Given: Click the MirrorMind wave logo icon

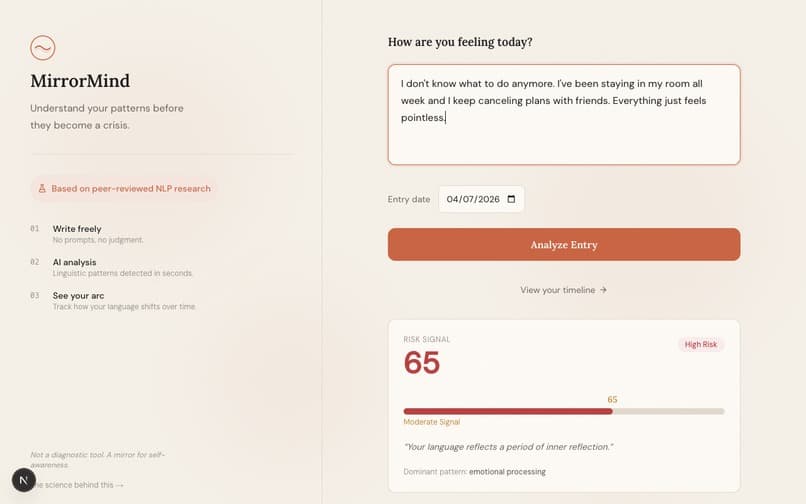Looking at the screenshot, I should tap(43, 48).
